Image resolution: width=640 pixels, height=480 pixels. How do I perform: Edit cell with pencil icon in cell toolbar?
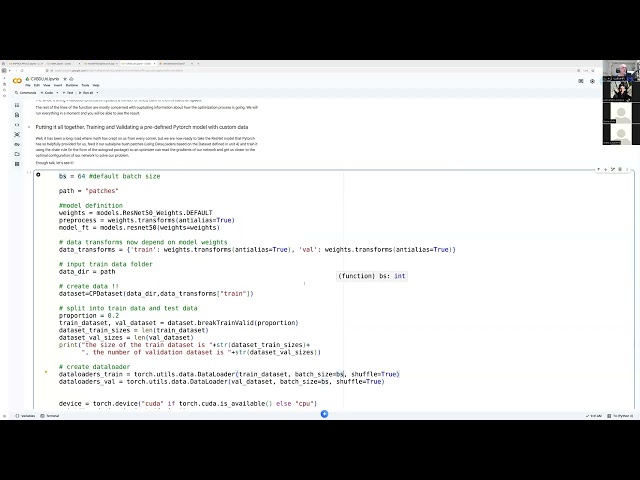coord(613,169)
